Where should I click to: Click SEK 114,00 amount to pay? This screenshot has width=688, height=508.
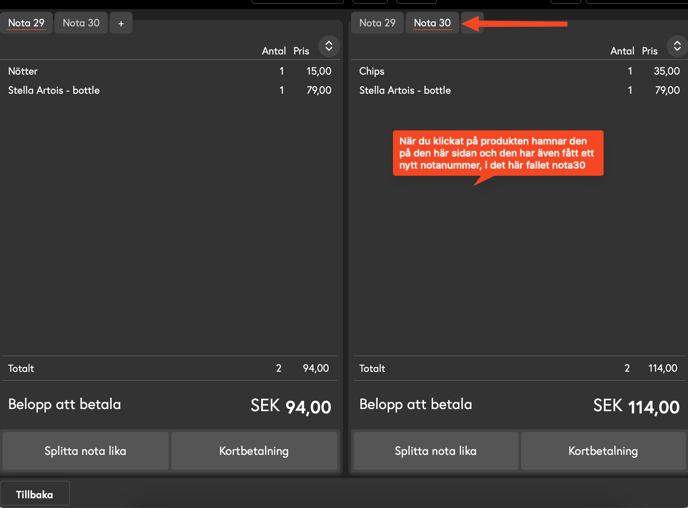pyautogui.click(x=637, y=406)
